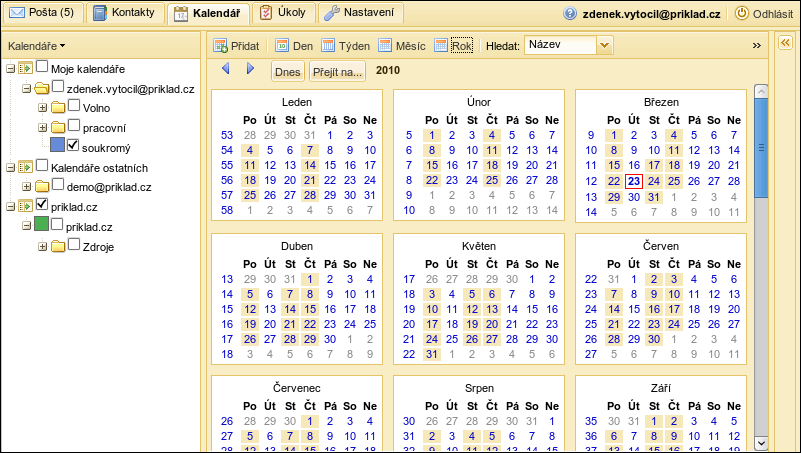
Task: Expand the Zdroje folder
Action: pos(43,247)
